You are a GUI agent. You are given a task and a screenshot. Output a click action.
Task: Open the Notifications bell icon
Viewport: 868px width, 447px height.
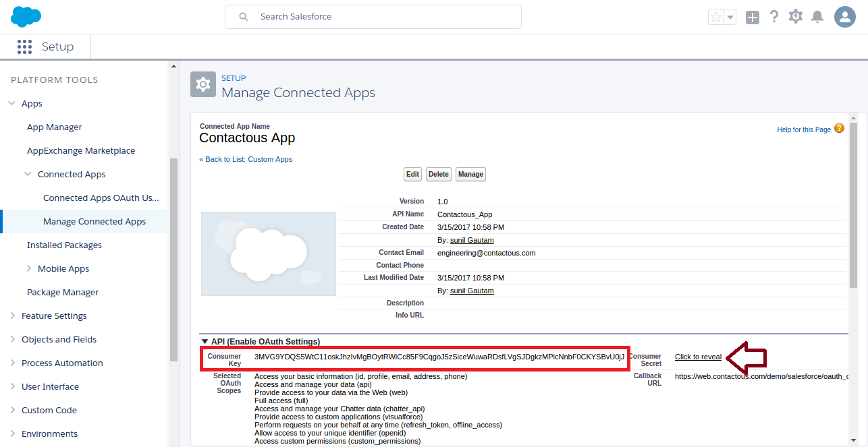pos(817,17)
